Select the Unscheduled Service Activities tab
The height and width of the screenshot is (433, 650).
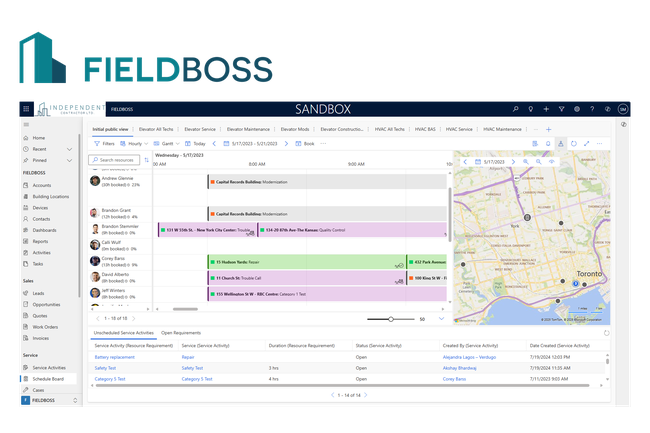[x=124, y=333]
